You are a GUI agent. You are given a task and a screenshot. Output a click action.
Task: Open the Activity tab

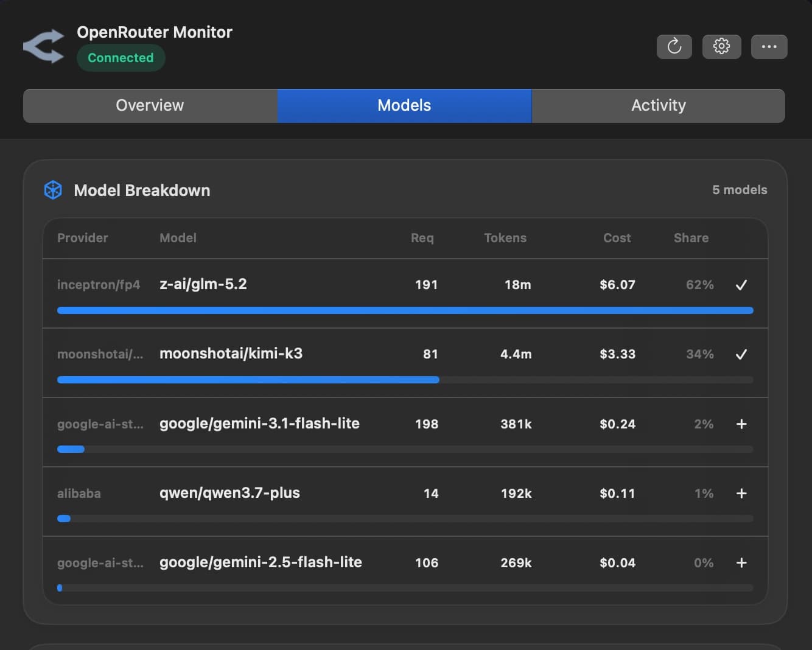click(659, 105)
